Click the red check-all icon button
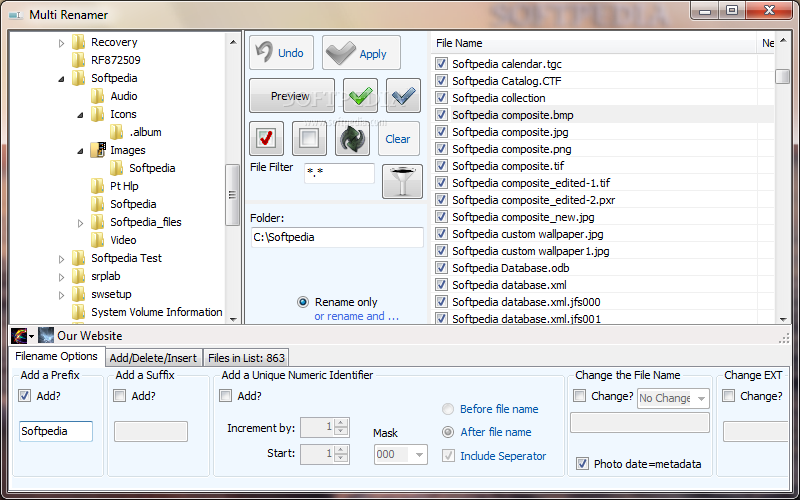The width and height of the screenshot is (800, 500). (266, 138)
